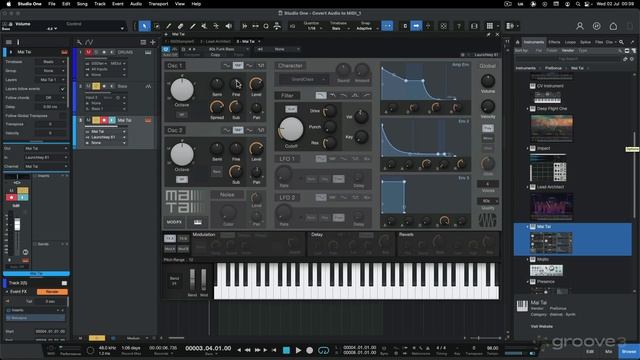The width and height of the screenshot is (640, 360).
Task: Open the preset name dropdown in Mai Tai
Action: 228,49
